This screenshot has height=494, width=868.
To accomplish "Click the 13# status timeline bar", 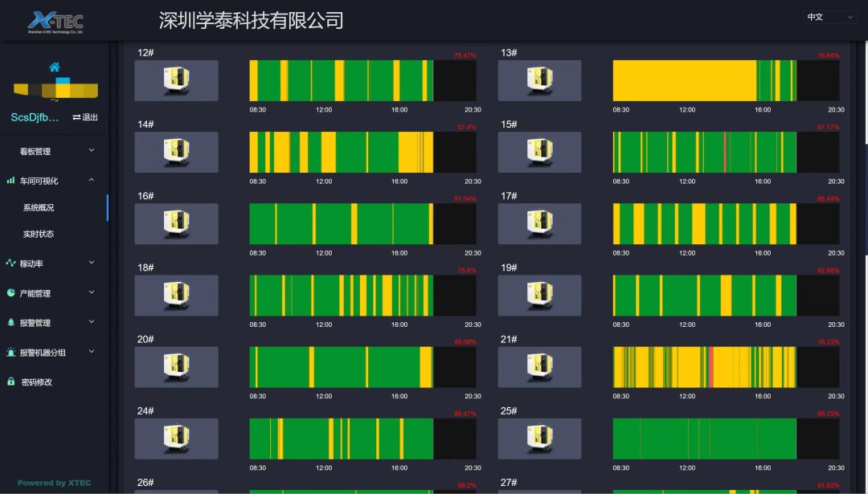I will pyautogui.click(x=726, y=81).
